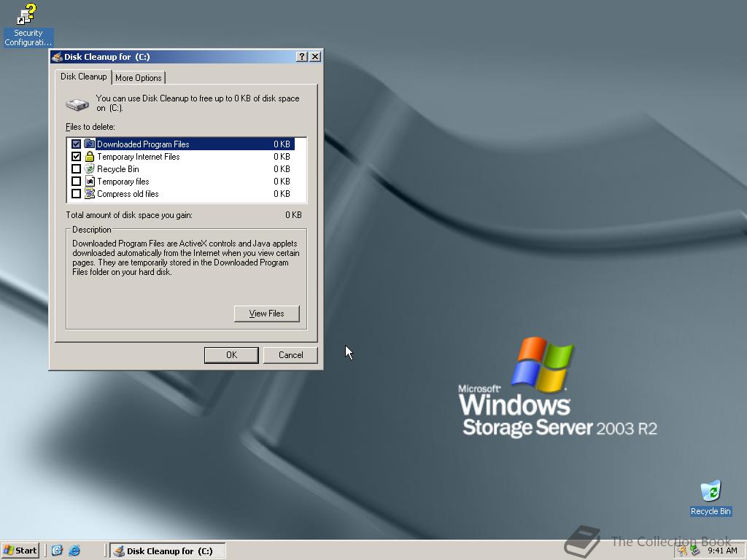Check the Compress old files checkbox
Screen dimensions: 747x560
click(x=76, y=193)
